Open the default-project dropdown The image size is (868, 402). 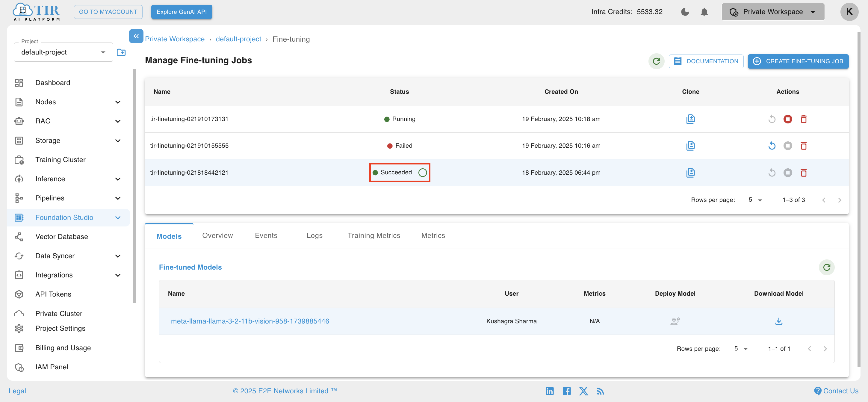point(63,52)
